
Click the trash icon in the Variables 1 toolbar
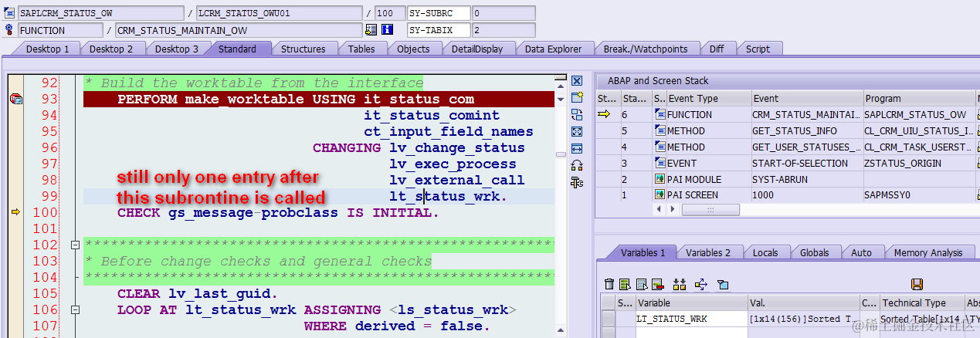(609, 284)
